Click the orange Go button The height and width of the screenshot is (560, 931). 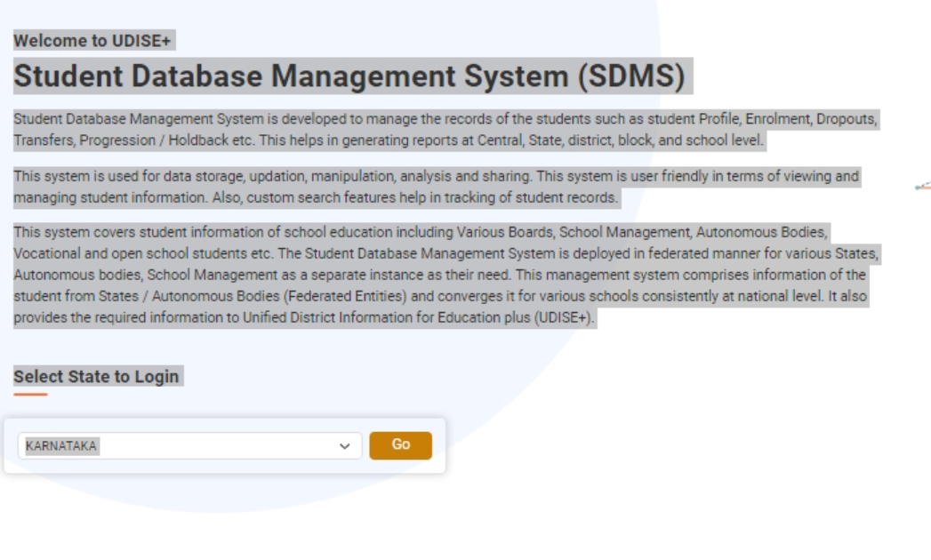401,445
